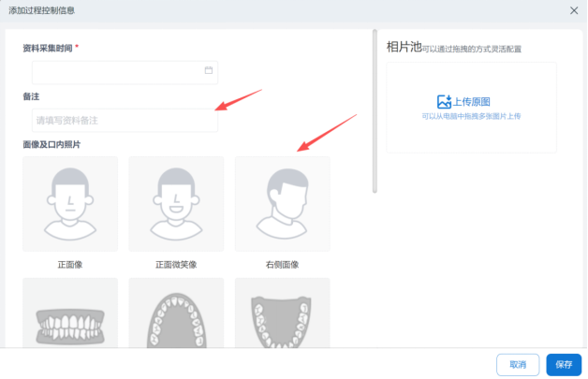Image resolution: width=588 pixels, height=379 pixels.
Task: Click the calendar icon in date field
Action: [x=208, y=71]
